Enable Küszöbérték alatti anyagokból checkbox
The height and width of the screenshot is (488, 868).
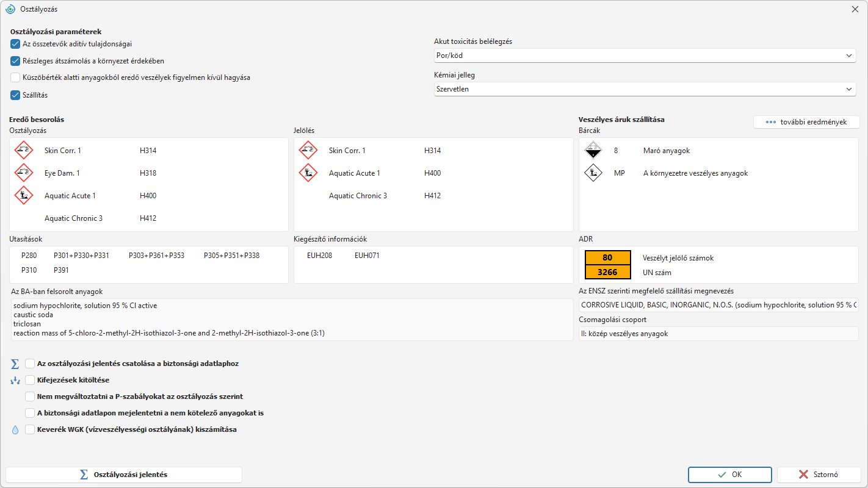pyautogui.click(x=15, y=77)
